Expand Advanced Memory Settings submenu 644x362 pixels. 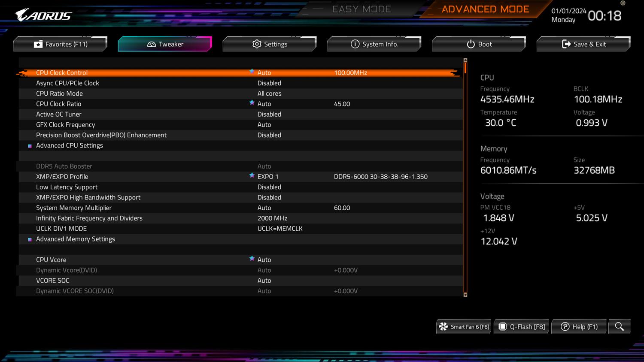tap(76, 239)
